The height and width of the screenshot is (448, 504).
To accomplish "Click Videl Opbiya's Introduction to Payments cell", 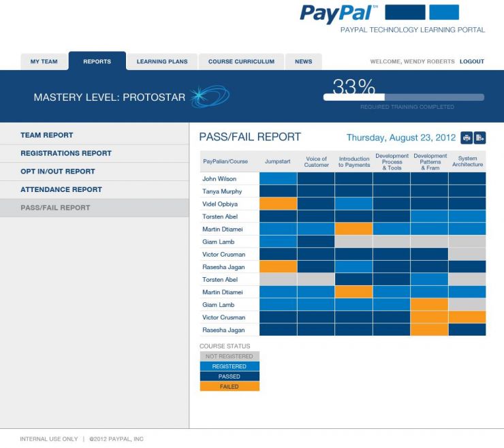I will [354, 204].
